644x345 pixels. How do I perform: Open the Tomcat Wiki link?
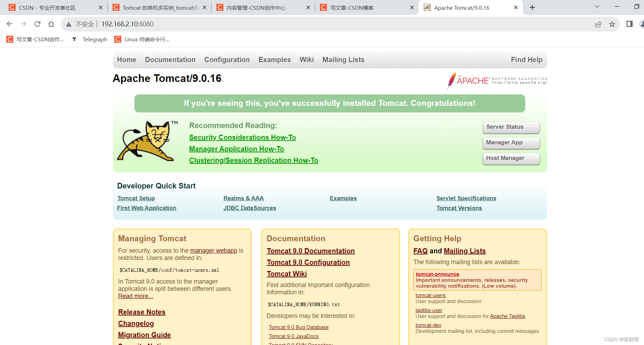coord(287,274)
